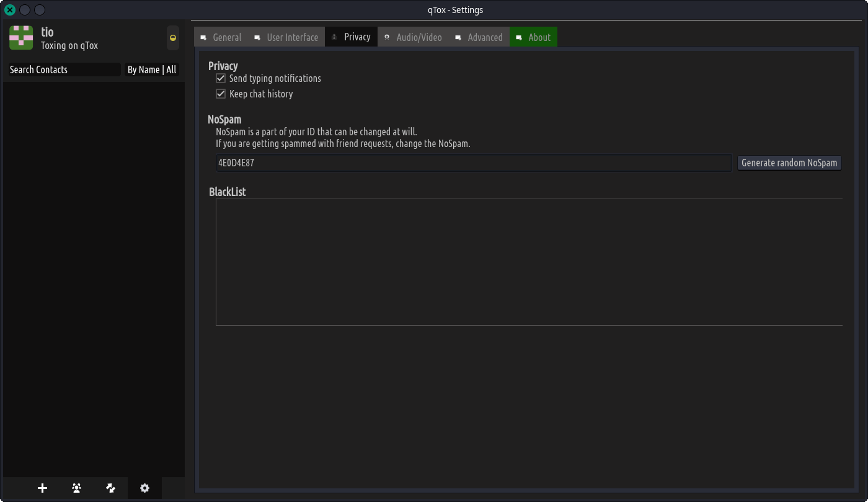The image size is (868, 502).
Task: Select the Privacy tab
Action: pos(357,37)
